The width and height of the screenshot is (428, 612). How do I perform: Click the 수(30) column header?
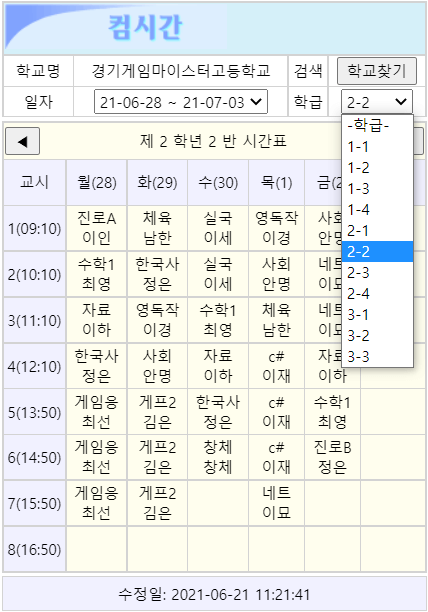(218, 182)
